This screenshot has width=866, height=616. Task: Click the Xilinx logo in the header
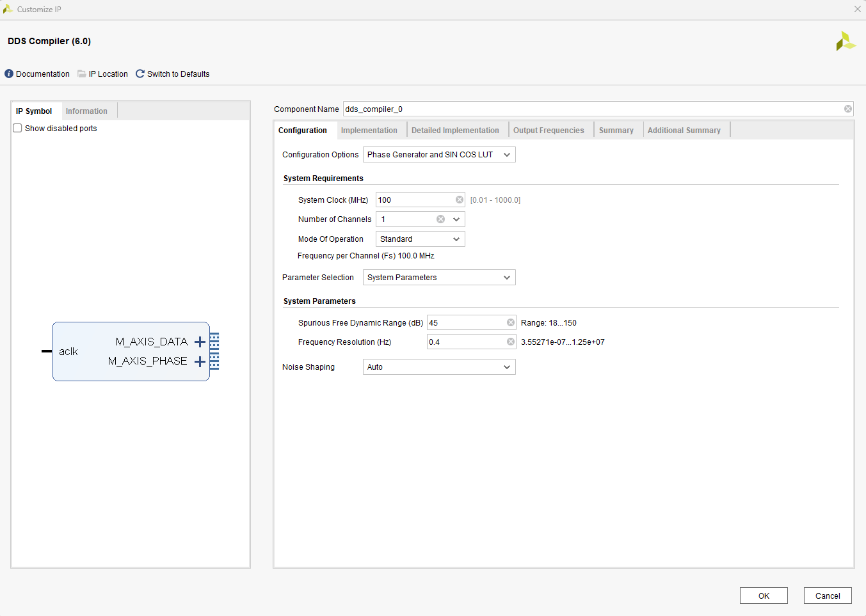coord(846,42)
